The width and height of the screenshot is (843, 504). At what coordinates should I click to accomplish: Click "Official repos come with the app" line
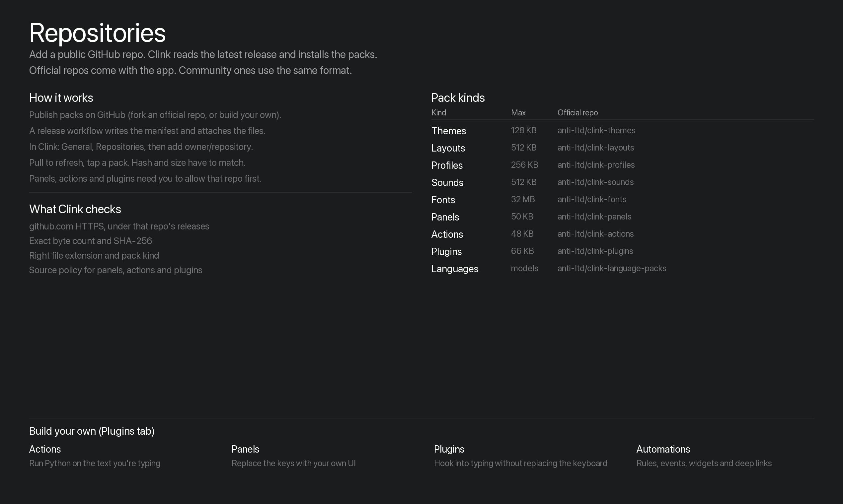[x=191, y=71]
